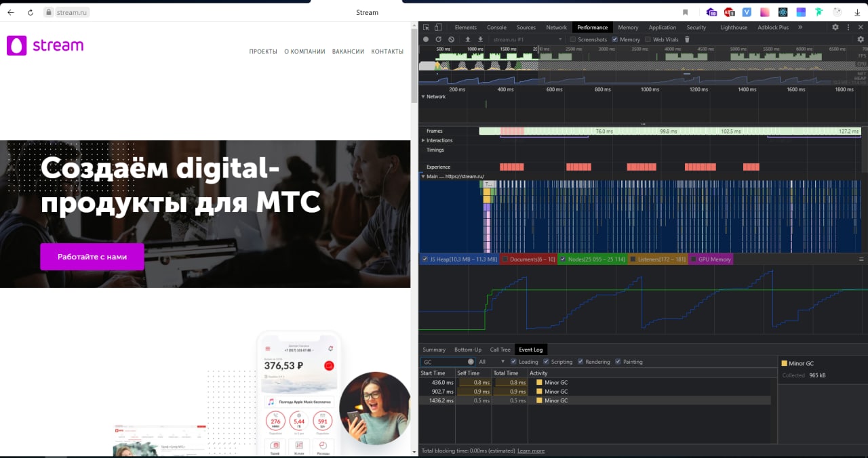Expand the Interactions track
This screenshot has width=868, height=458.
point(424,140)
